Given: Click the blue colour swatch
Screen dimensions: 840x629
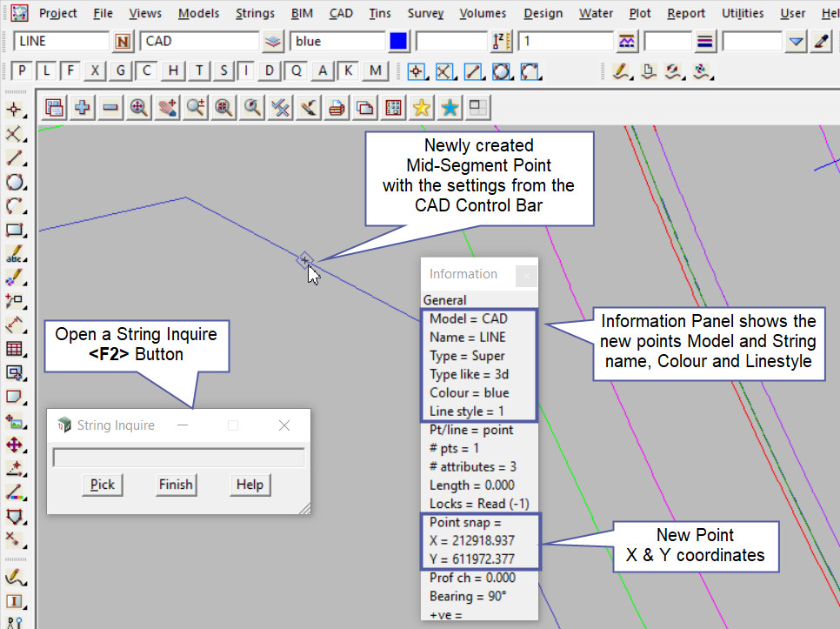Looking at the screenshot, I should pos(398,41).
